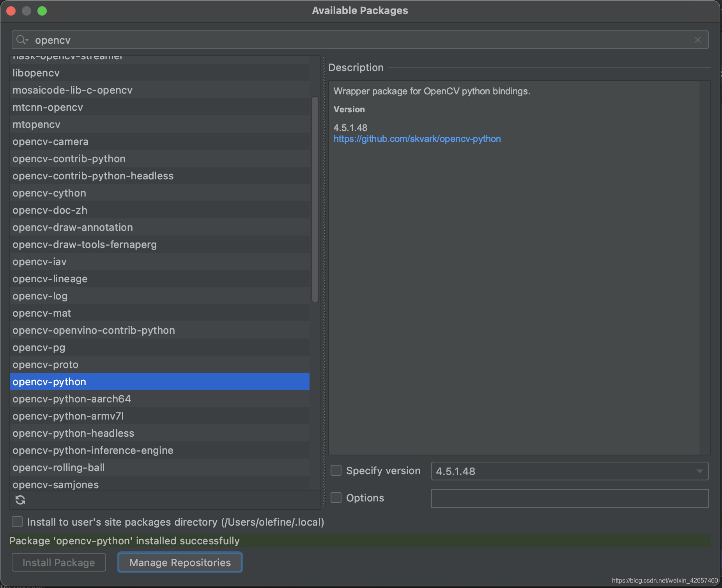
Task: Select opencv-python-aarch64 package
Action: point(160,399)
